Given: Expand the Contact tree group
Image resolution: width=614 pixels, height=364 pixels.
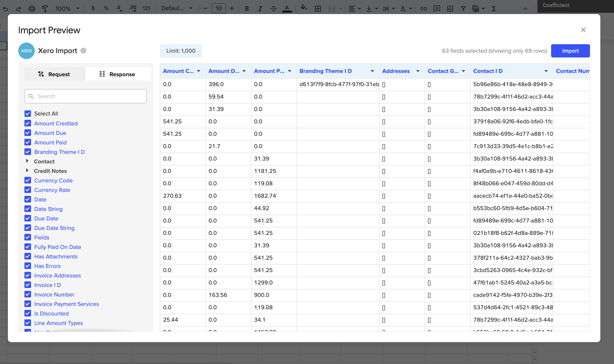Looking at the screenshot, I should (27, 161).
